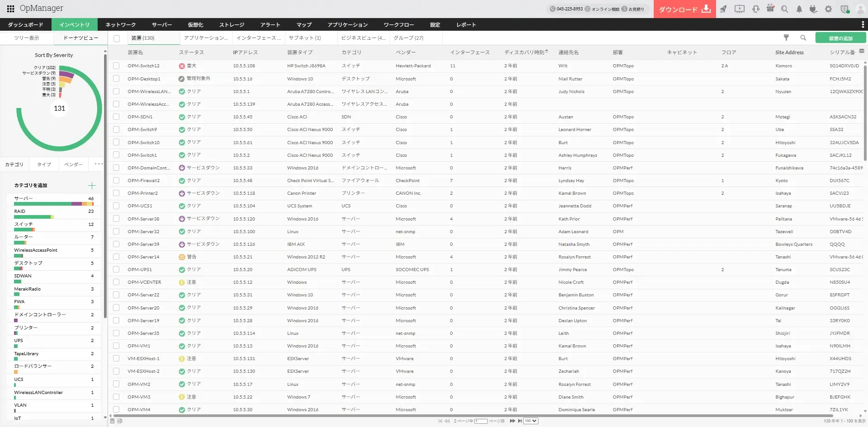Click the left panel vertical scrollbar
Image resolution: width=868 pixels, height=427 pixels.
tap(105, 185)
